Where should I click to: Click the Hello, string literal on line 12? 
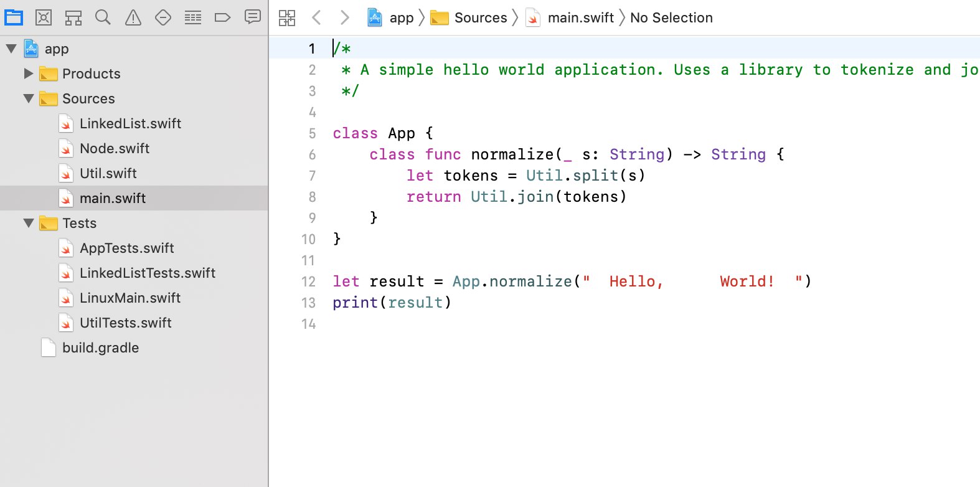point(636,281)
